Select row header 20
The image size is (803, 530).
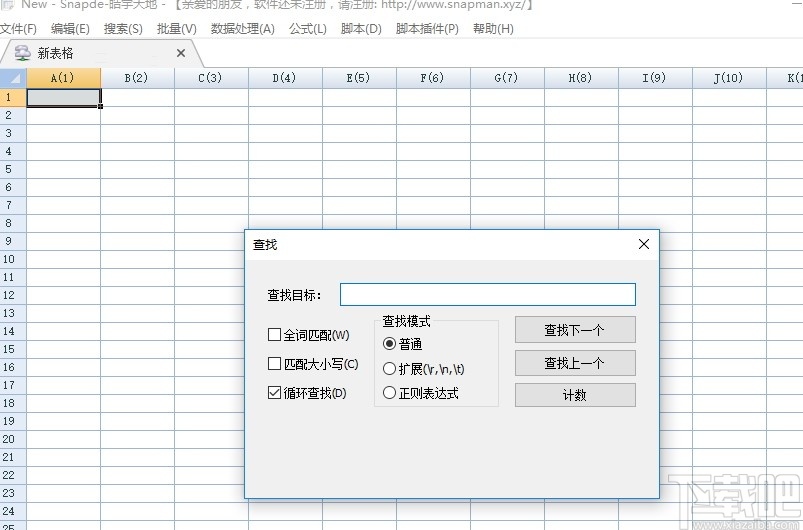(x=13, y=439)
